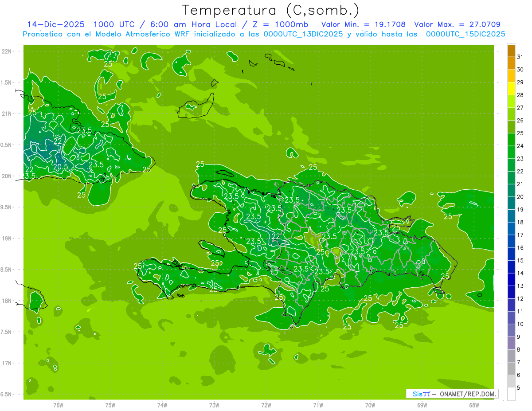Screen dimensions: 532x411
Task: Click the "69W" longitude axis label
Action: pyautogui.click(x=422, y=405)
